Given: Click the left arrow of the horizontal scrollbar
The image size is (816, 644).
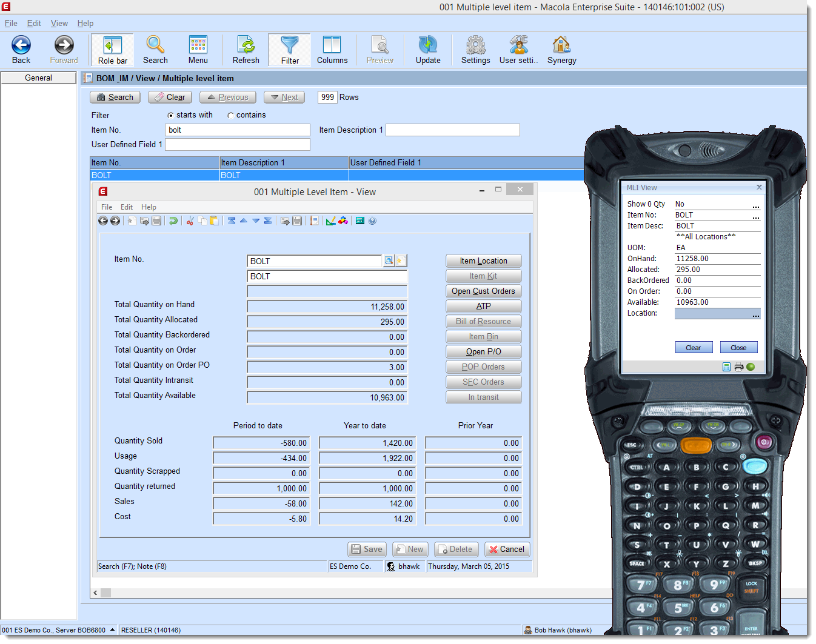Looking at the screenshot, I should pos(96,593).
